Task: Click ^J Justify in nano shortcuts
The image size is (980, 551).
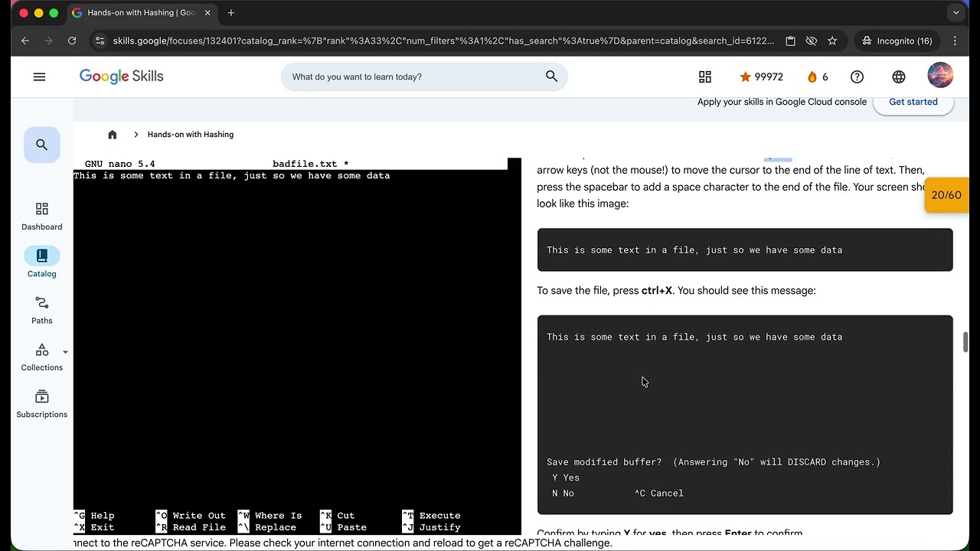Action: click(432, 527)
